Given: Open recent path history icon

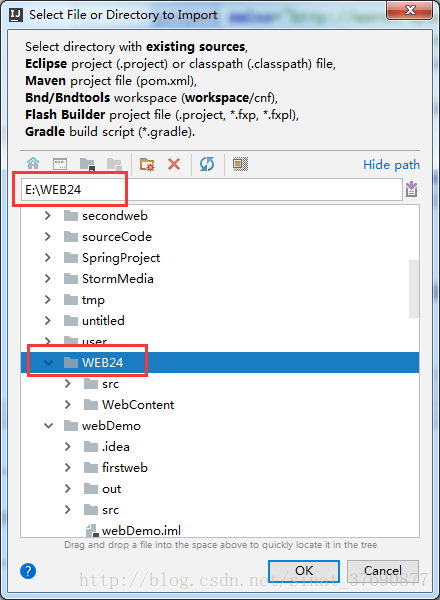Looking at the screenshot, I should coord(411,189).
